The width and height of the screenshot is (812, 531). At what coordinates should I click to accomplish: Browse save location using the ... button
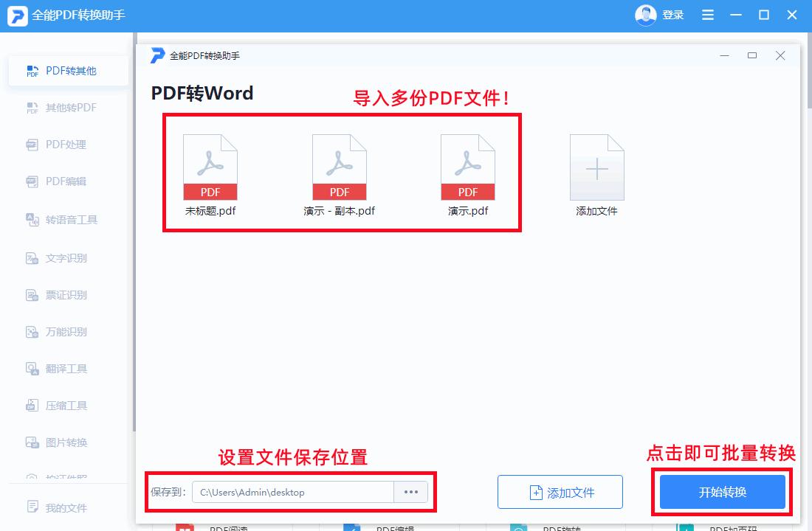tap(411, 491)
